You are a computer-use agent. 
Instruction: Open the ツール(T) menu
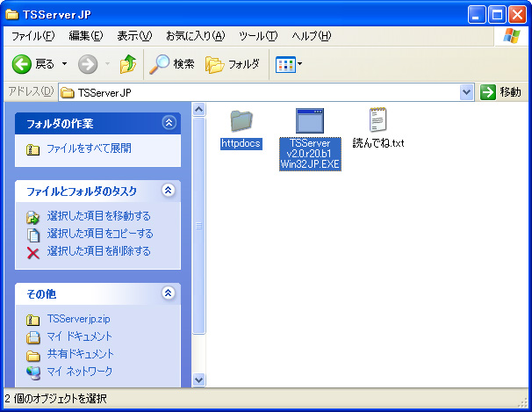point(258,36)
